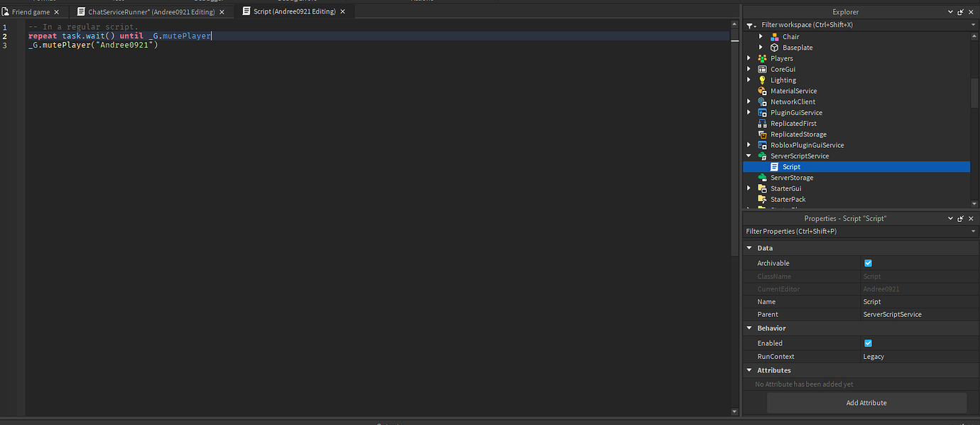Collapse the ServerScriptService tree node
The image size is (980, 425).
(x=749, y=156)
